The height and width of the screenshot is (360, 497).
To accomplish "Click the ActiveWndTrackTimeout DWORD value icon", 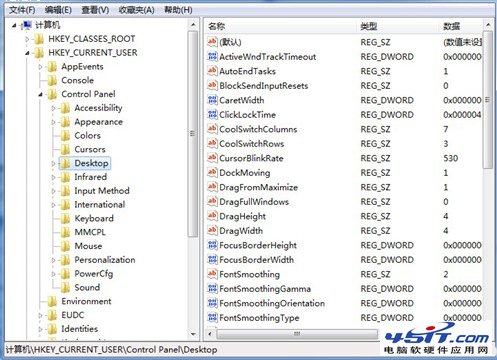I will pos(212,56).
